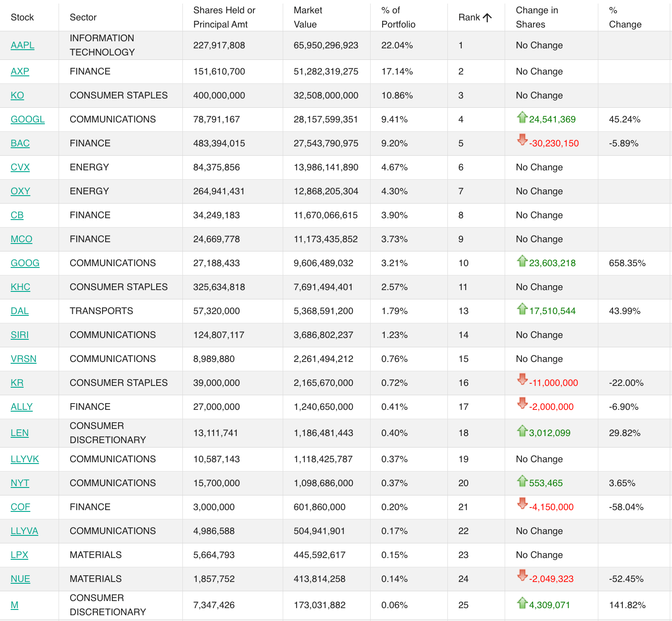Select KO shares held 400,000,000
The image size is (672, 621).
(x=219, y=95)
